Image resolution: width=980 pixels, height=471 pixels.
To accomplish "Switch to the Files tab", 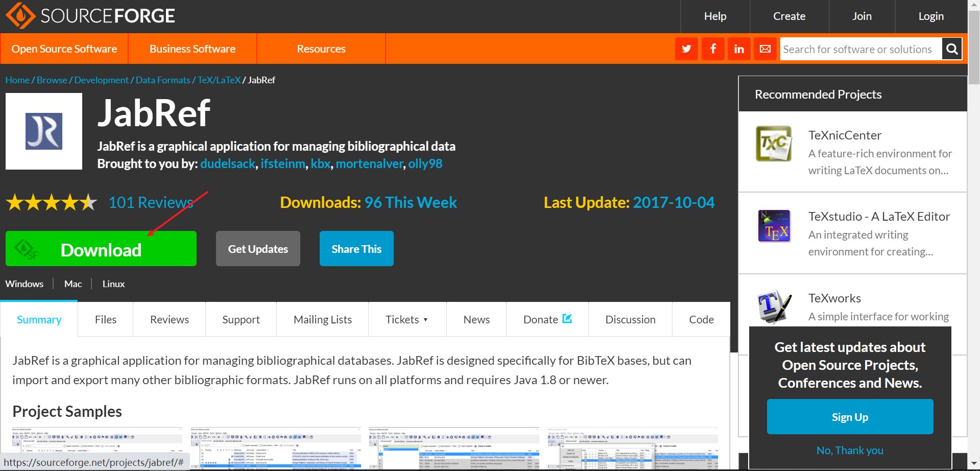I will [x=106, y=319].
